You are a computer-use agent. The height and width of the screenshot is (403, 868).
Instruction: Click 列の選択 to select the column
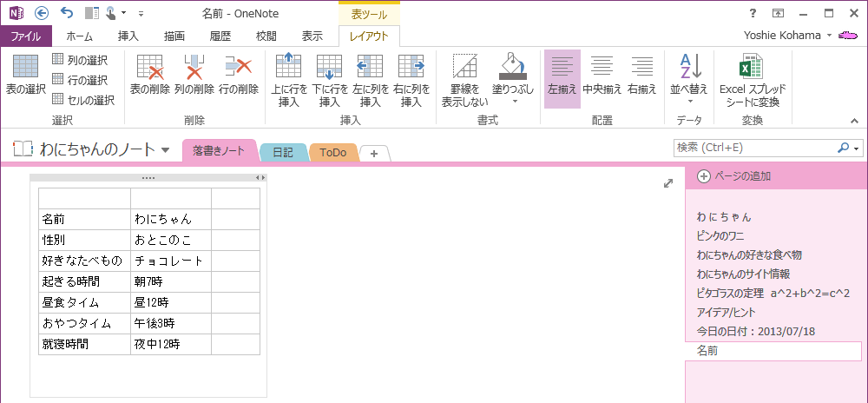click(80, 60)
